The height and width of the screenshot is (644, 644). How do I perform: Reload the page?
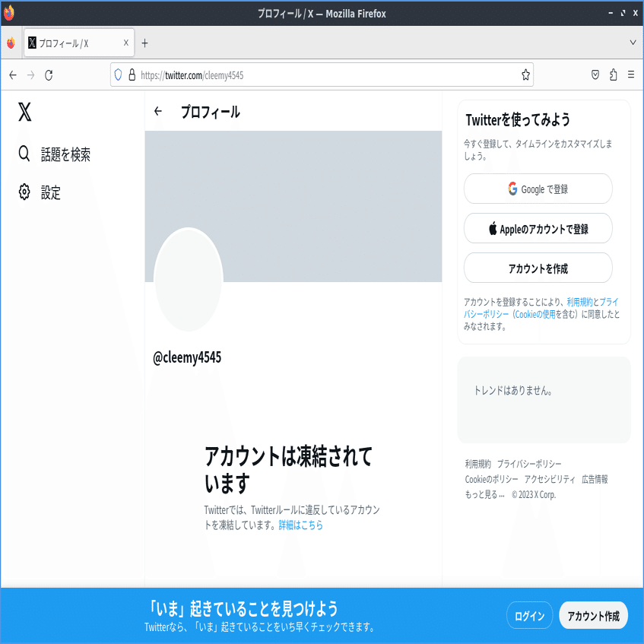49,75
